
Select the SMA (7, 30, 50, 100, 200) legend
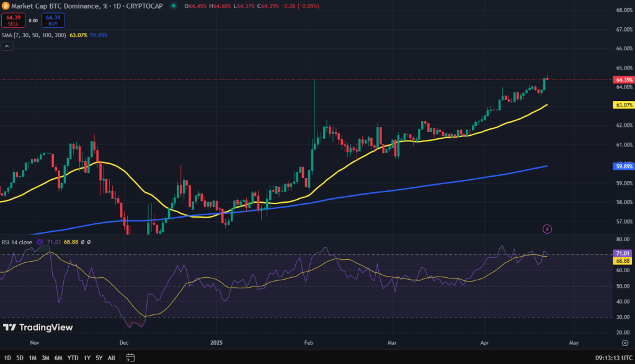(34, 35)
